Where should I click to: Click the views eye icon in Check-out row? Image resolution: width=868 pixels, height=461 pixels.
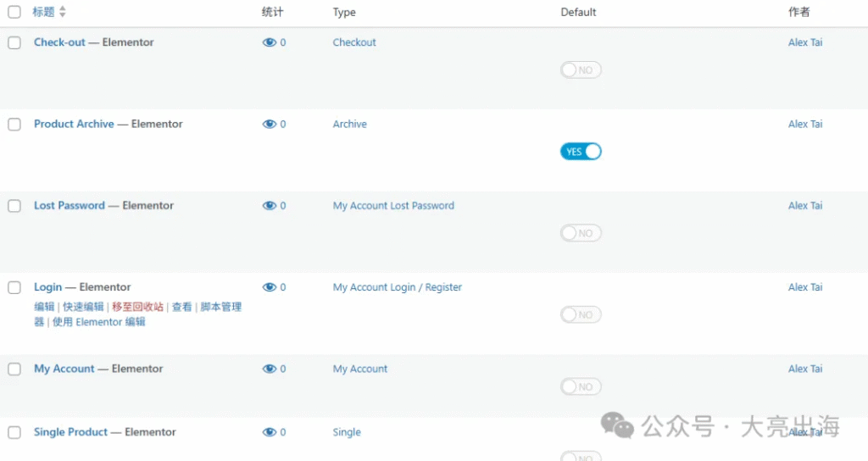[269, 42]
